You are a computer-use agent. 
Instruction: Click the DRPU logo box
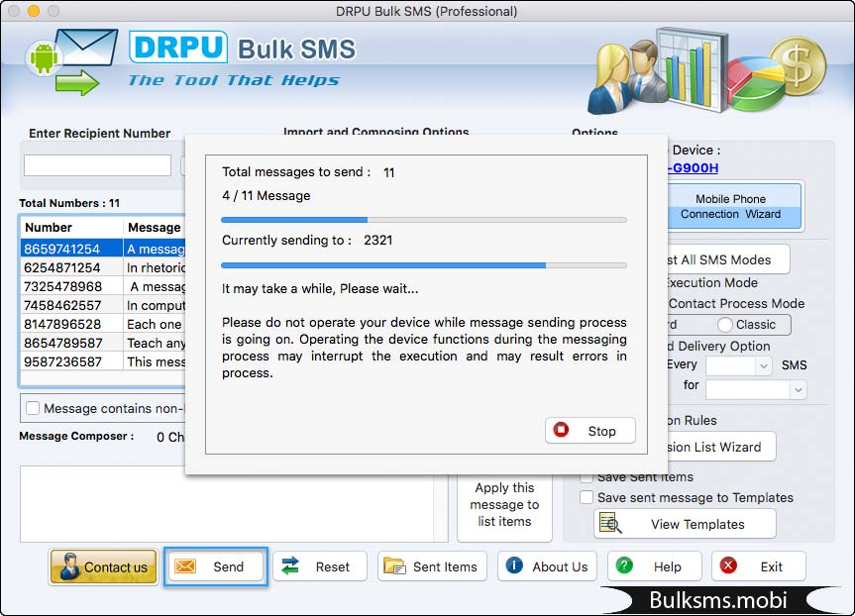[x=178, y=48]
